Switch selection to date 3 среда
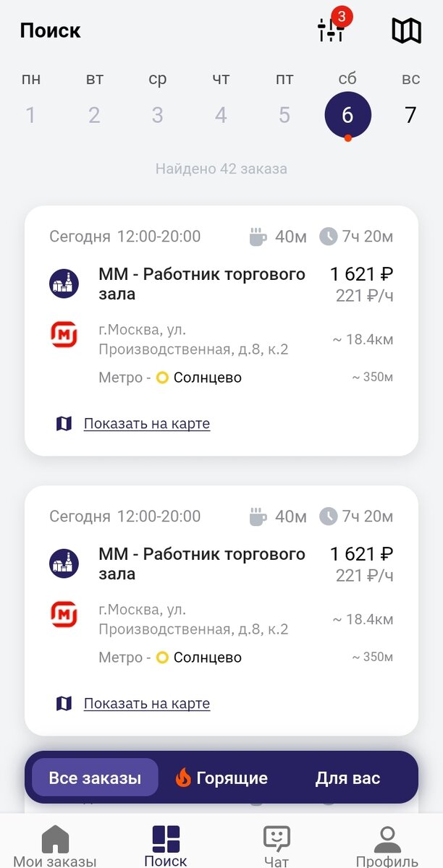This screenshot has height=868, width=443. point(157,114)
